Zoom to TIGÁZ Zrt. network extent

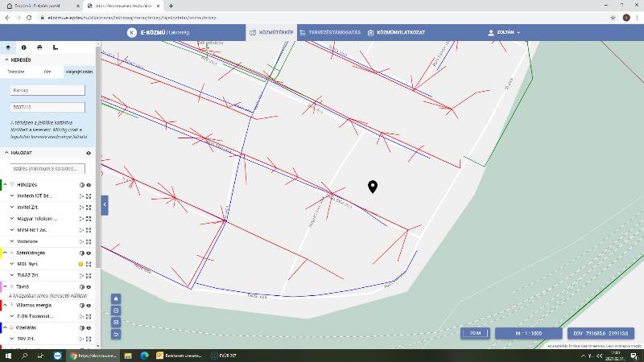[x=89, y=275]
